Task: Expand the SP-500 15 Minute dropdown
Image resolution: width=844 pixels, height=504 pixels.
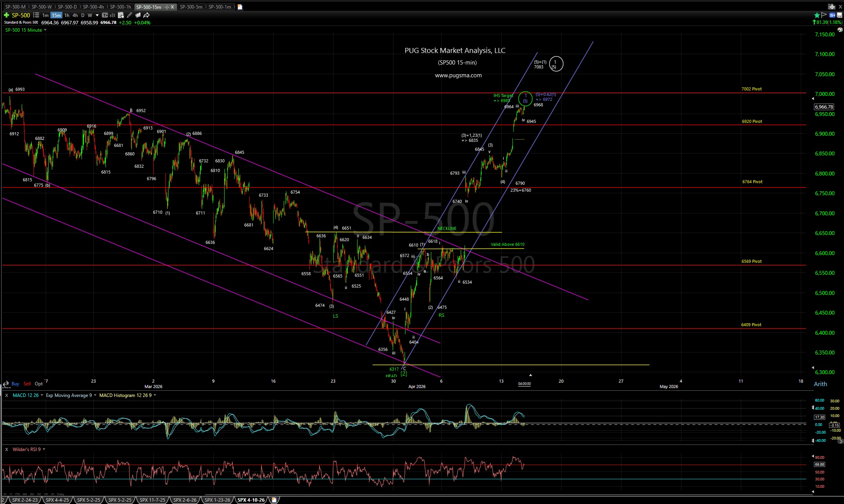Action: click(45, 30)
